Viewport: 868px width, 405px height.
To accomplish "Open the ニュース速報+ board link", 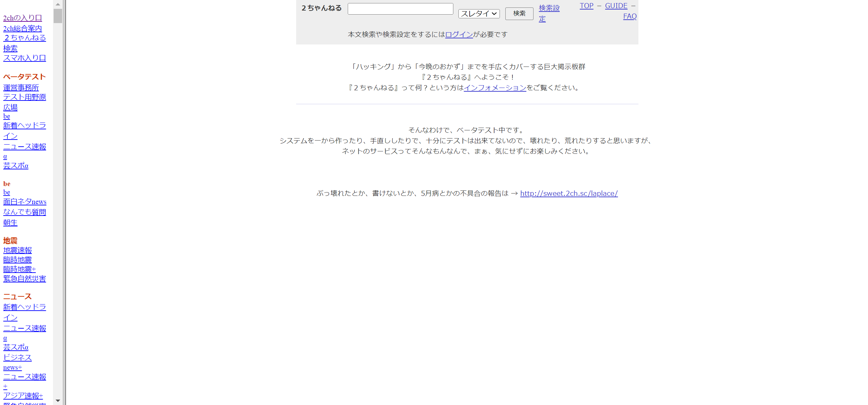I will (24, 381).
